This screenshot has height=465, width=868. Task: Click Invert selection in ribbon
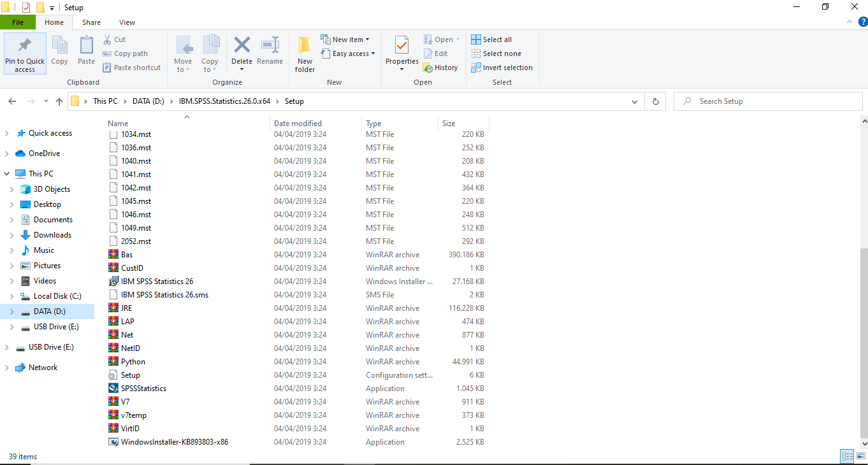click(502, 68)
